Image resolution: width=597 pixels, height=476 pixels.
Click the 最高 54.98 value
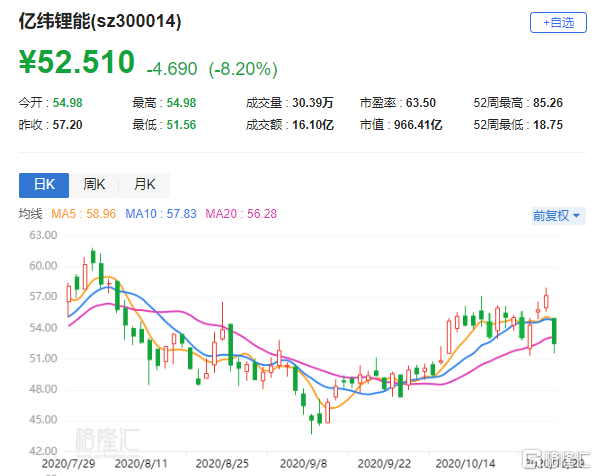point(181,103)
